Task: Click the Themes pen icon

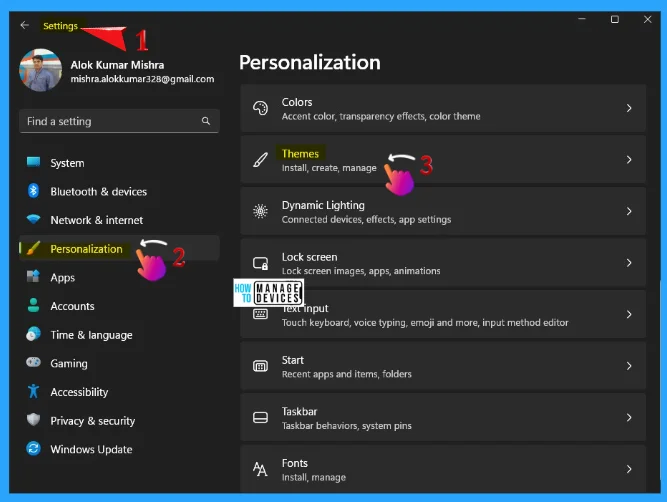Action: (x=260, y=160)
